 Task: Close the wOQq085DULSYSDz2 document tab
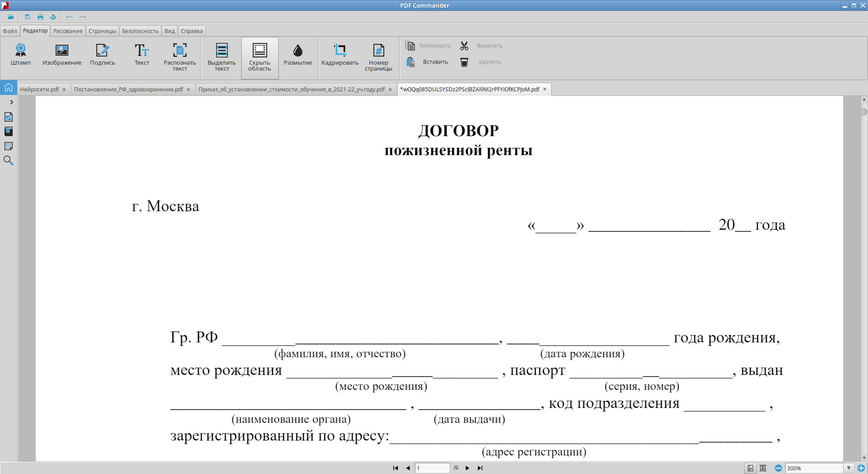click(x=545, y=89)
